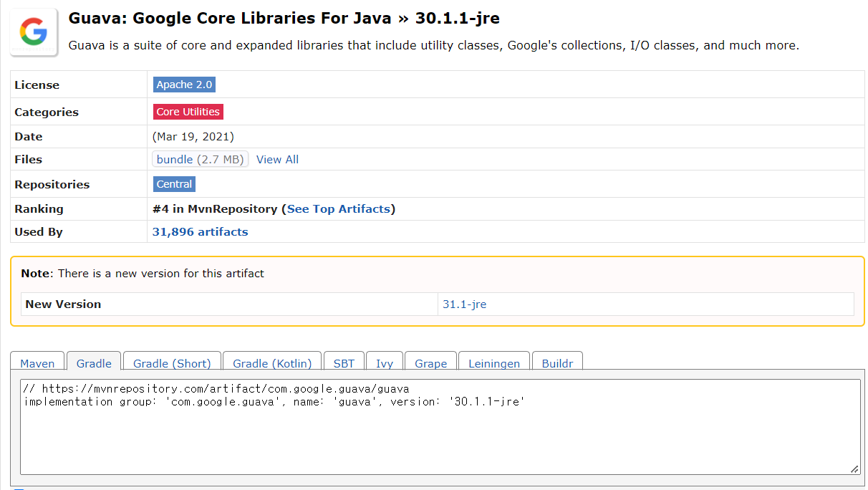Switch to the SBT tab
The height and width of the screenshot is (490, 868).
coord(344,362)
